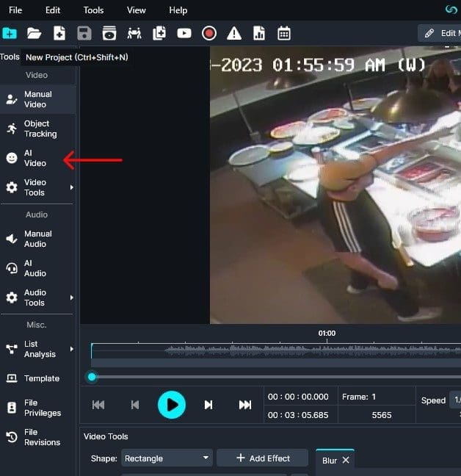Select AI Video tool
The image size is (461, 476).
38,158
